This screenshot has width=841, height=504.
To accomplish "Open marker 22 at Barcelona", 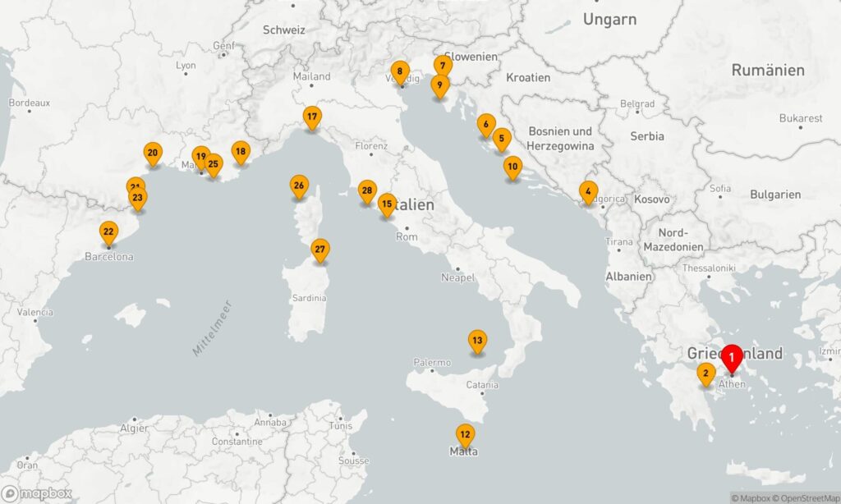I will click(109, 232).
